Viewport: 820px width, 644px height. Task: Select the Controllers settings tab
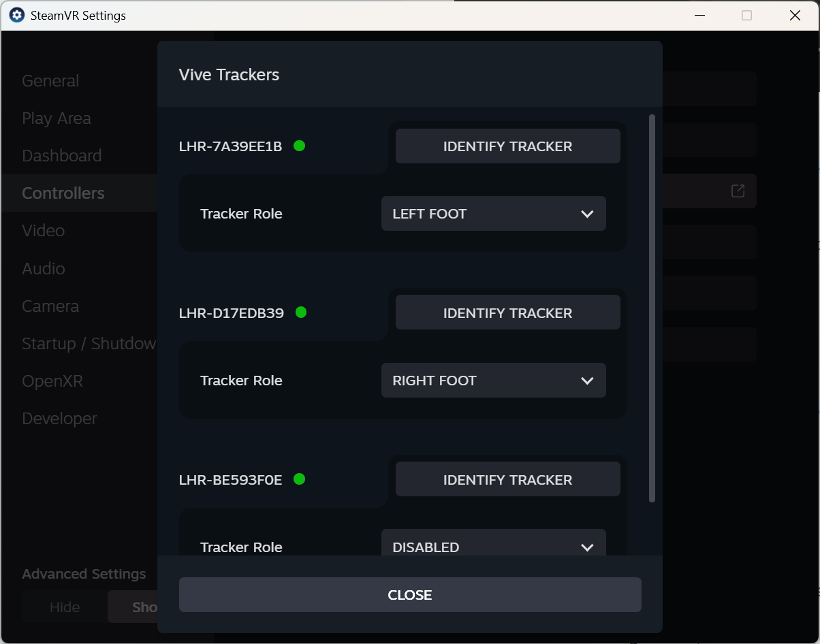(x=79, y=193)
